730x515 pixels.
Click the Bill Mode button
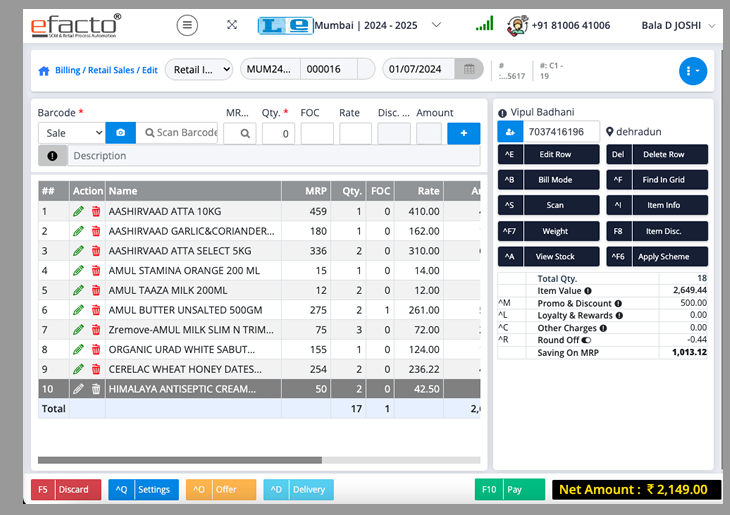(548, 180)
